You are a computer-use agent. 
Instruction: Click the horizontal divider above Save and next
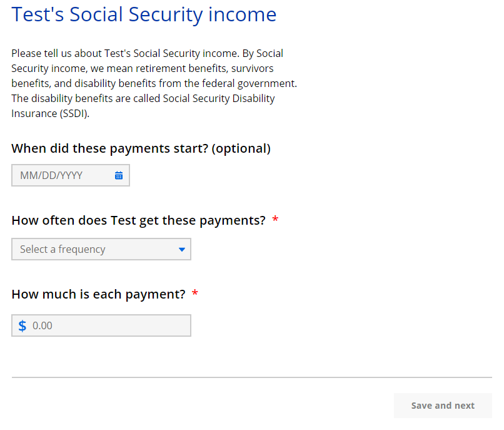251,377
